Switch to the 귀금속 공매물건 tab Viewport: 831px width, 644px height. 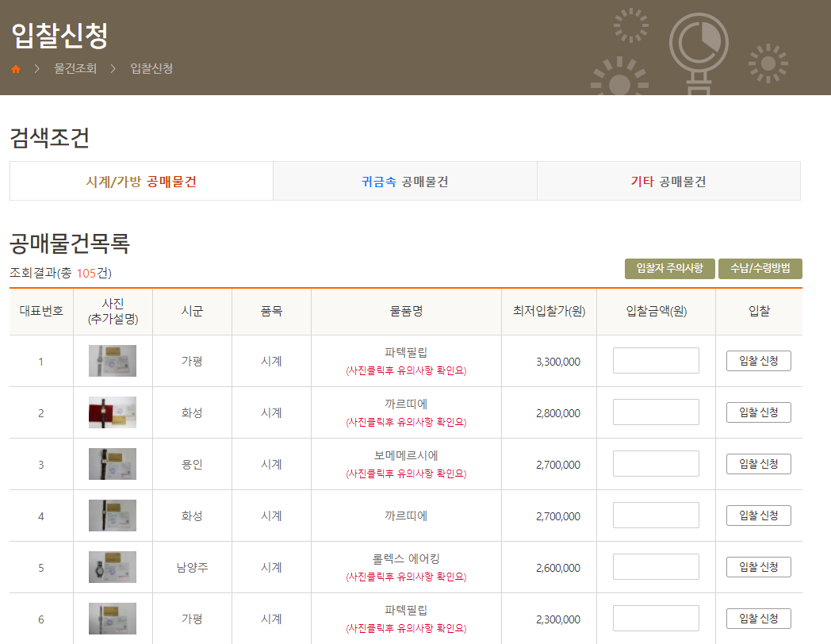pos(405,182)
